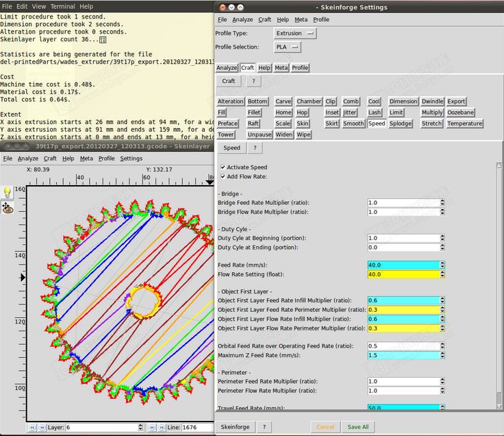
Task: Open help button beside Skeinforge button
Action: [x=263, y=426]
